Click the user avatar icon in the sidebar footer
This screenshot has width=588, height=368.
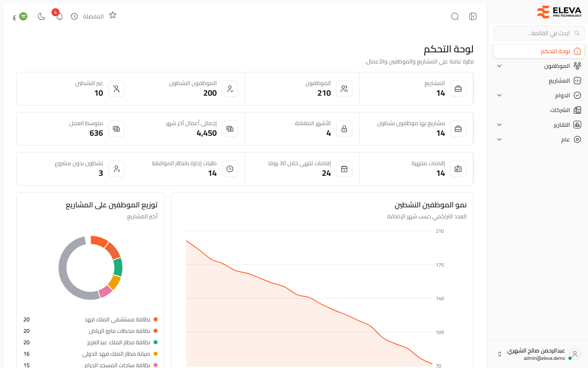point(575,354)
